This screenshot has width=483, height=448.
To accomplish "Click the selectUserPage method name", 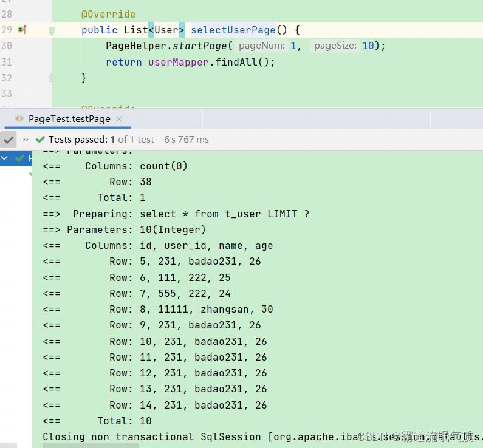I will pyautogui.click(x=233, y=30).
